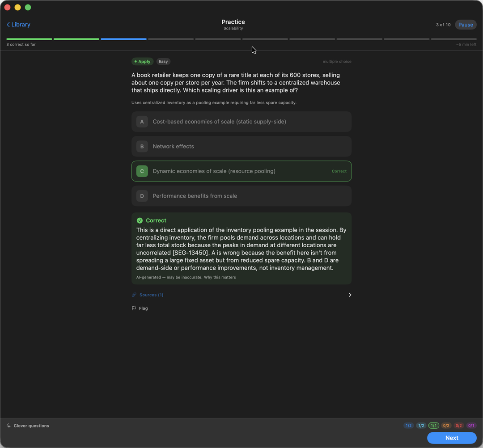The width and height of the screenshot is (483, 448).
Task: Click the cyan 1/2 score badge
Action: [x=421, y=426]
